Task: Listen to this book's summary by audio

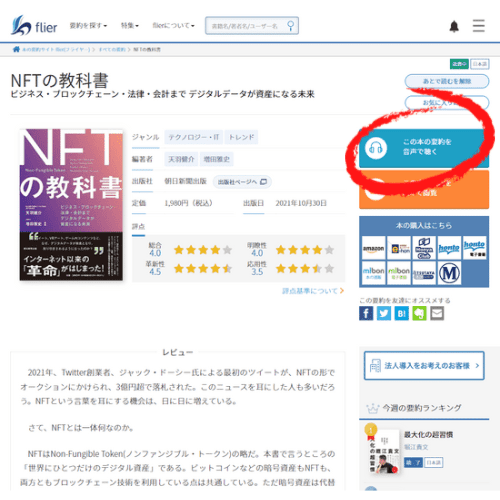Action: (424, 147)
